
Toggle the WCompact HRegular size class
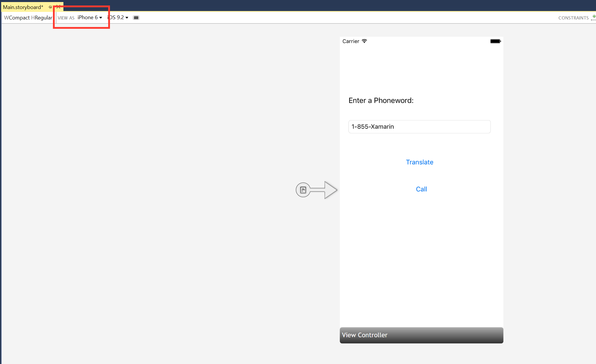(28, 17)
